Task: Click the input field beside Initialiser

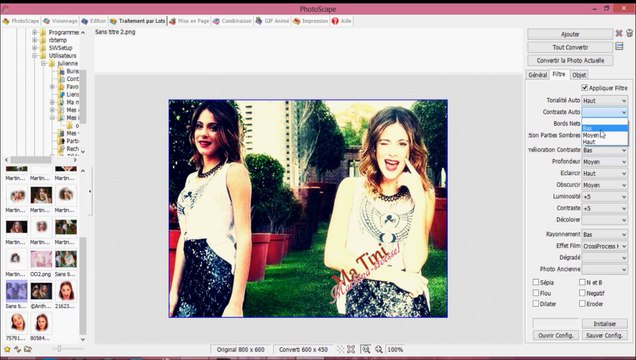Action: tap(555, 324)
